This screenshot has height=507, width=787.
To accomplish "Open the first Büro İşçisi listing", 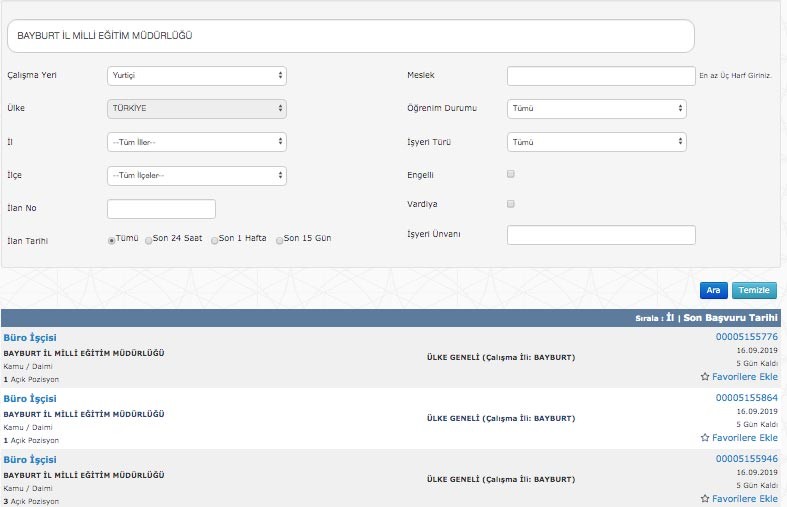I will click(x=30, y=338).
